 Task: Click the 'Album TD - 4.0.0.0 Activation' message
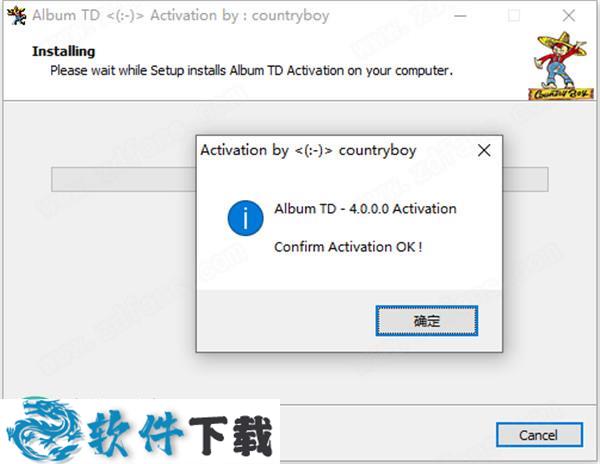click(365, 209)
